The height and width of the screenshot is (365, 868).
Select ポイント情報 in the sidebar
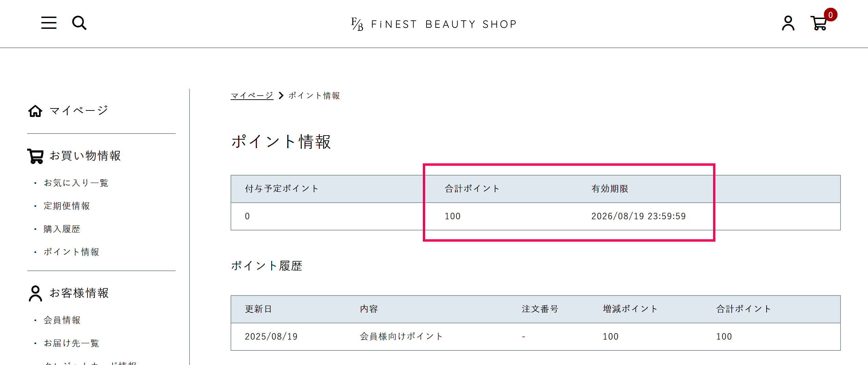[71, 252]
